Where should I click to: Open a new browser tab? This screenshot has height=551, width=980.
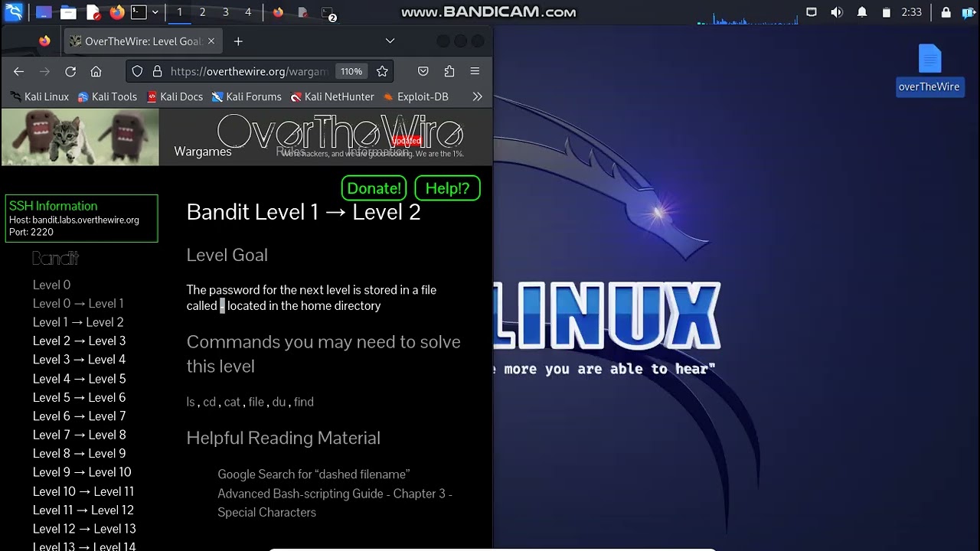tap(238, 41)
